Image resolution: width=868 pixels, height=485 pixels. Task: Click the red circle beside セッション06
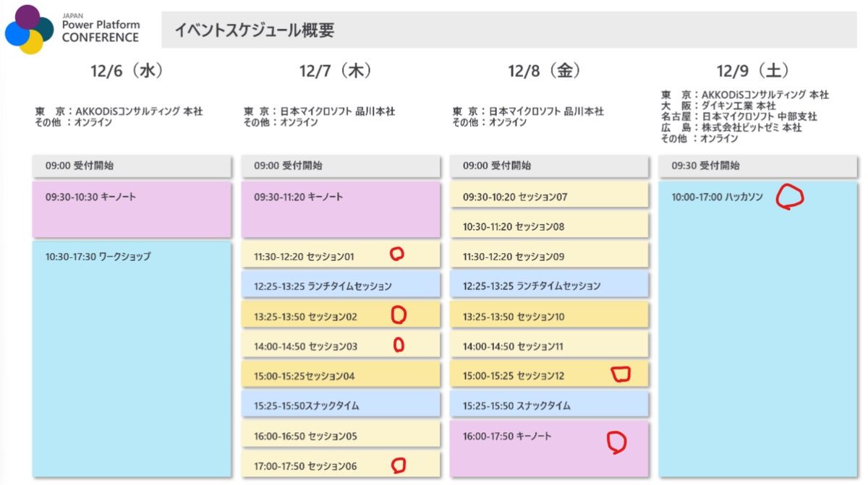398,465
